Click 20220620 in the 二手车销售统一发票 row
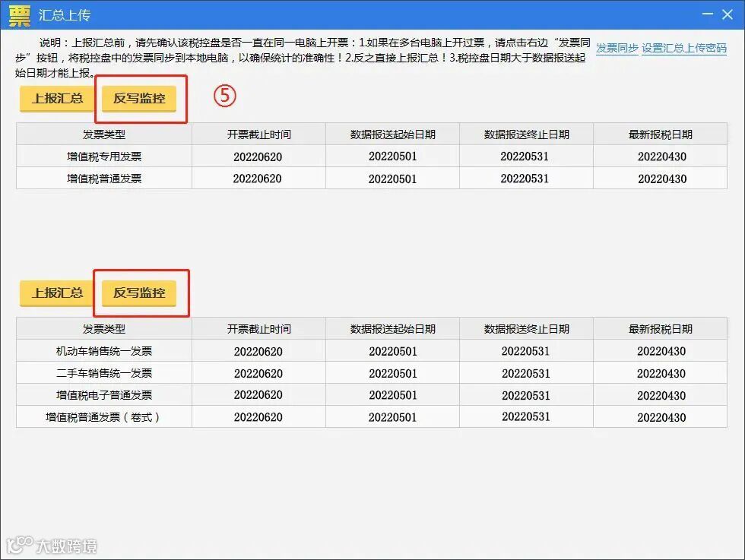Image resolution: width=745 pixels, height=560 pixels. 258,374
